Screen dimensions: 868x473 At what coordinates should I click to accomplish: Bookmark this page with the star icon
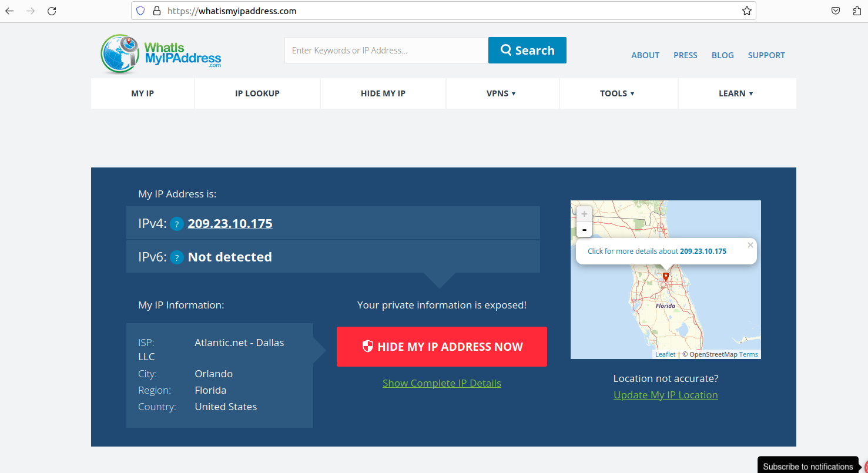point(746,11)
